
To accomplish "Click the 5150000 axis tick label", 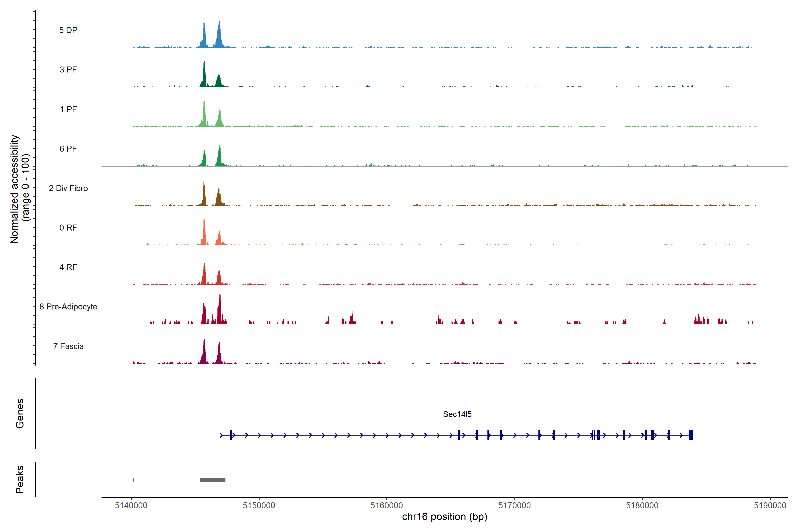I will [259, 505].
